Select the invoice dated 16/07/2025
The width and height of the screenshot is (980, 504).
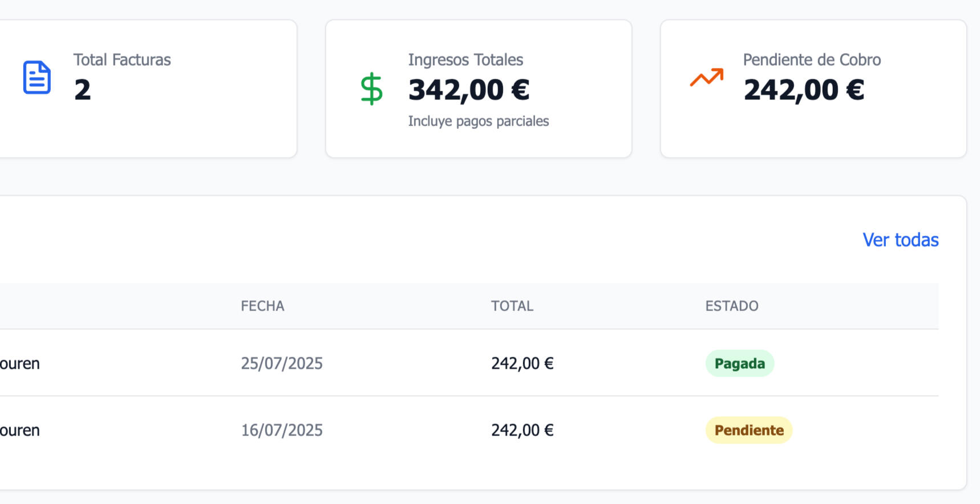point(282,430)
